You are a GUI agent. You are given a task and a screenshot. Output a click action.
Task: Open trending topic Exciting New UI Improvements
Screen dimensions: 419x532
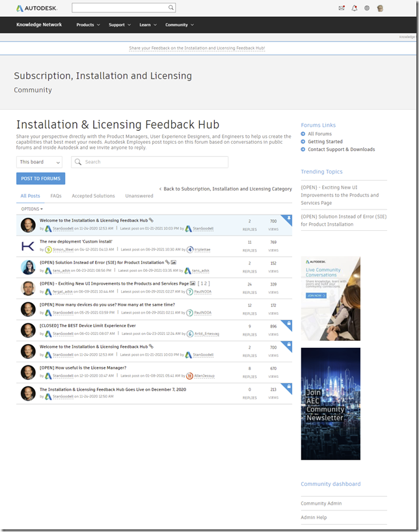point(340,195)
